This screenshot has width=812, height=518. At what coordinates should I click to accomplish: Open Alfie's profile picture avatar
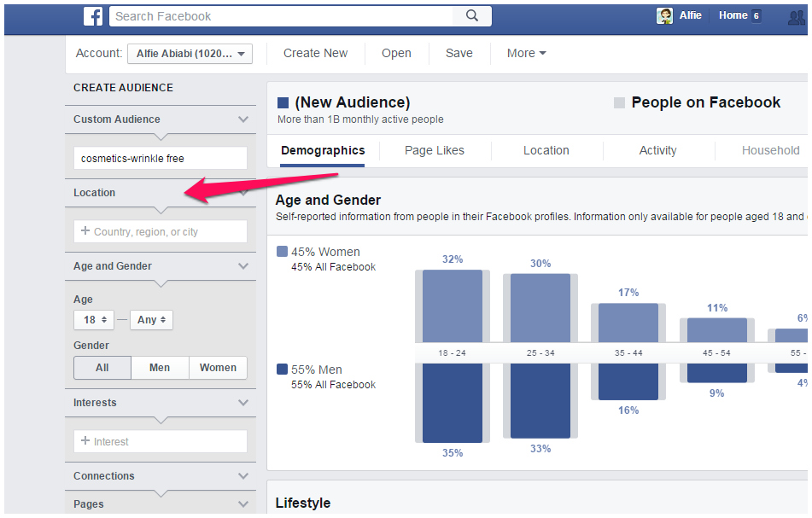pos(664,16)
